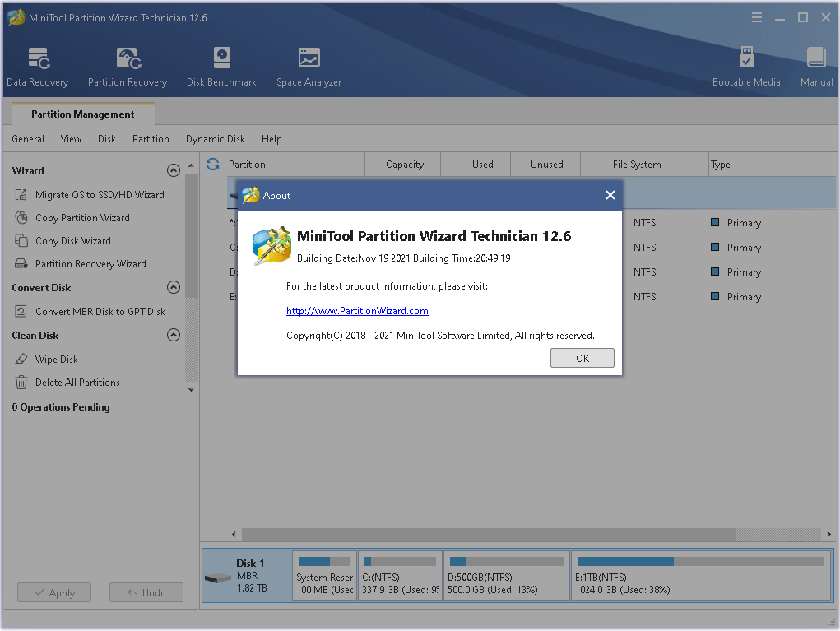Select the E: 1TB partition in the disk map
Screen dimensions: 840x631
(701, 576)
